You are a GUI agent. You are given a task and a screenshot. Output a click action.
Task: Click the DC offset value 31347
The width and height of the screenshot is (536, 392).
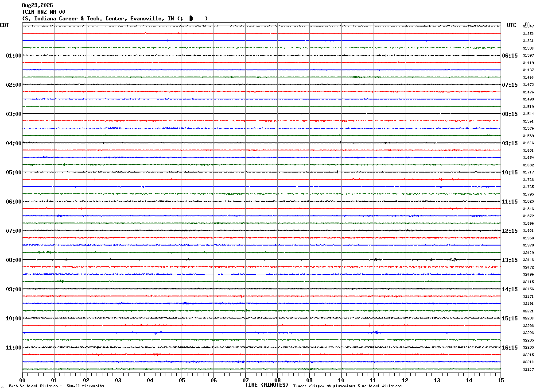pos(528,27)
